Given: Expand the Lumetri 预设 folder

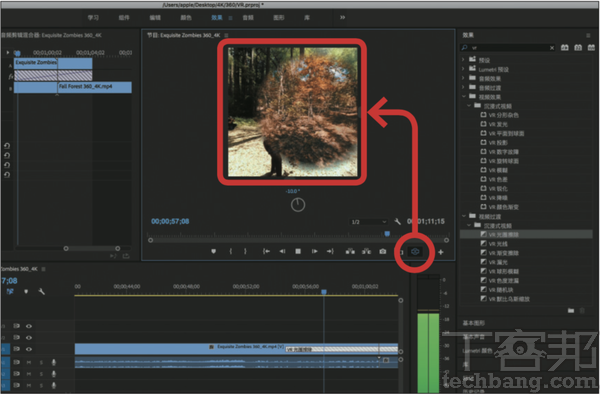Looking at the screenshot, I should [x=463, y=69].
